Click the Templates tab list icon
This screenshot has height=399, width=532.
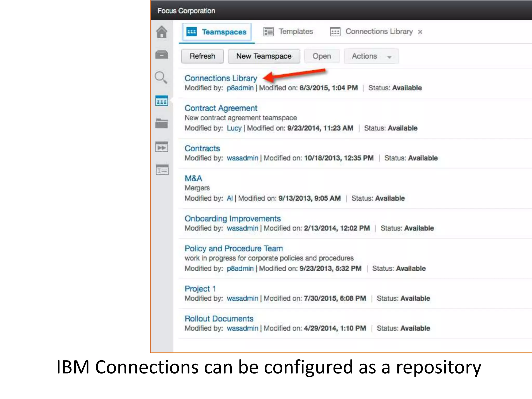point(269,32)
